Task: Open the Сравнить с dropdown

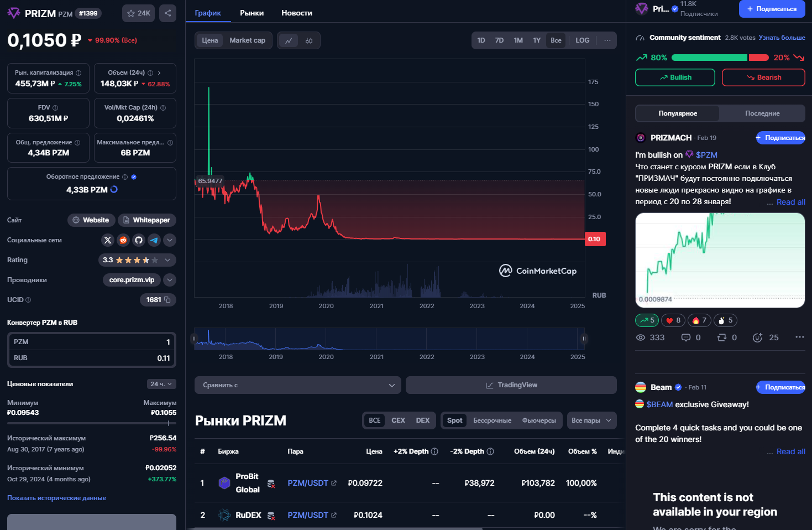Action: [298, 385]
